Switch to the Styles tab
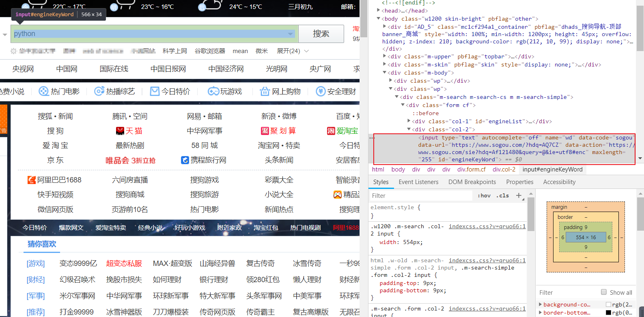The image size is (644, 317). (381, 182)
